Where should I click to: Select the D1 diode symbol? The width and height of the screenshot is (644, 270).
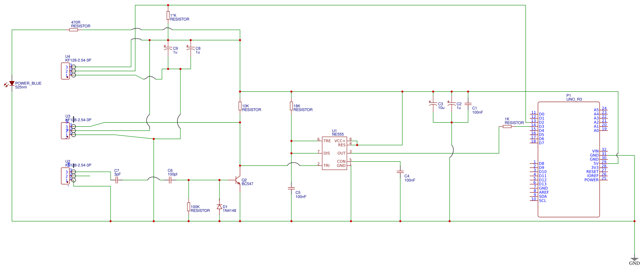click(x=219, y=207)
